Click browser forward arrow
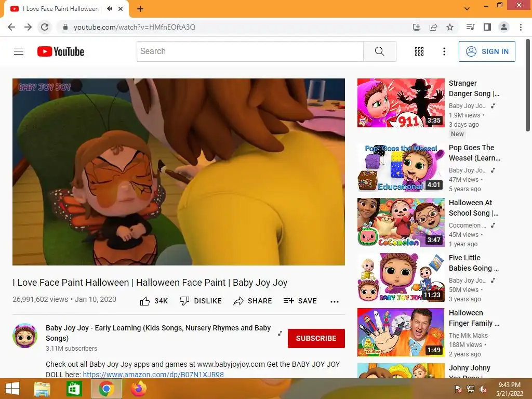The image size is (532, 399). pyautogui.click(x=28, y=27)
